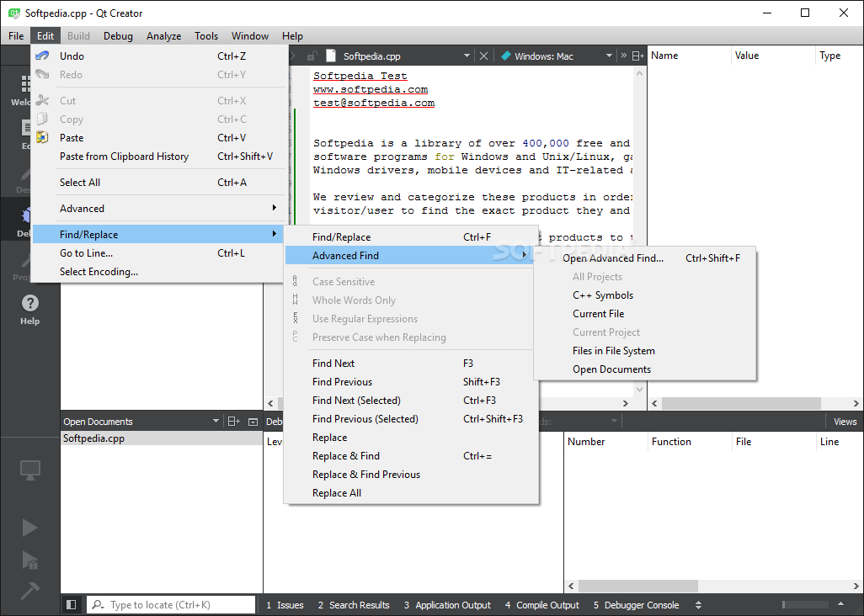
Task: Click the magnifier icon in locator field
Action: pos(98,605)
